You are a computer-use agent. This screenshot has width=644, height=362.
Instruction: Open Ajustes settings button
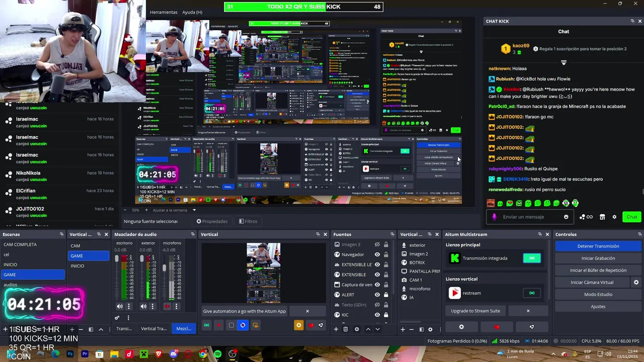598,306
